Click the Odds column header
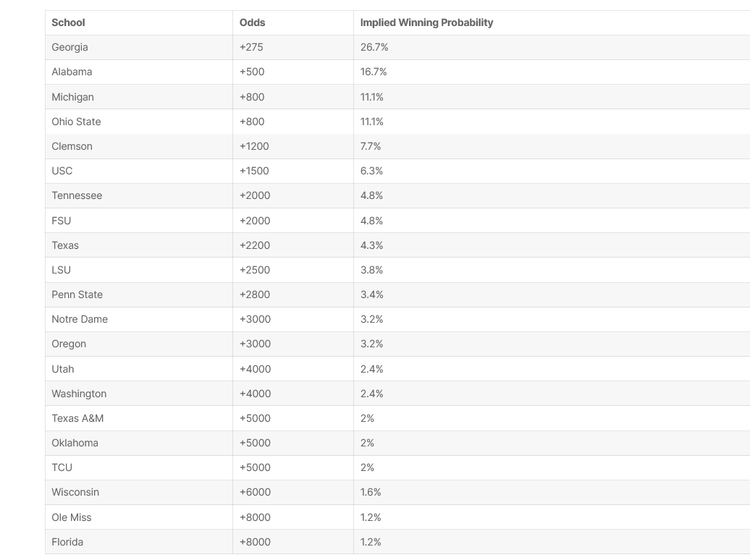 pyautogui.click(x=252, y=22)
